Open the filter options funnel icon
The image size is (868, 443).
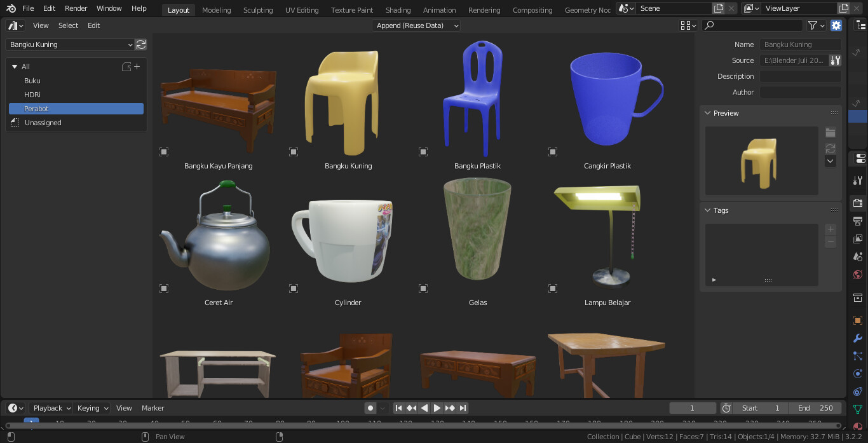813,25
